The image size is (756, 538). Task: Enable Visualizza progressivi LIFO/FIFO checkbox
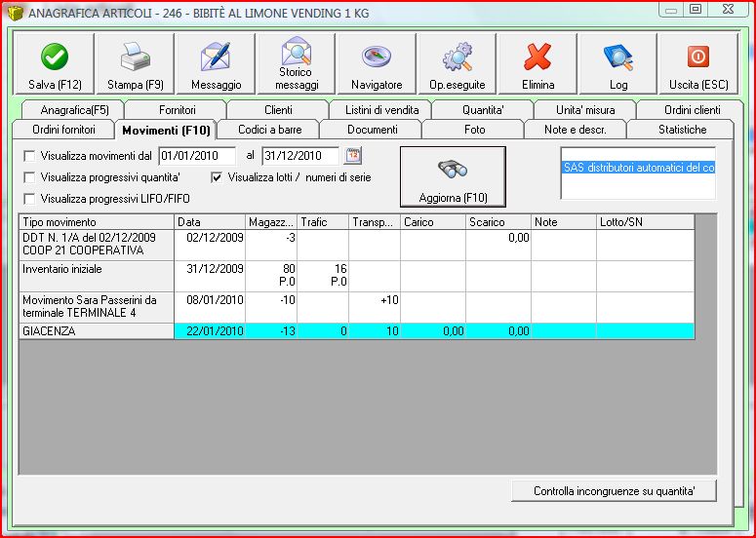point(29,199)
